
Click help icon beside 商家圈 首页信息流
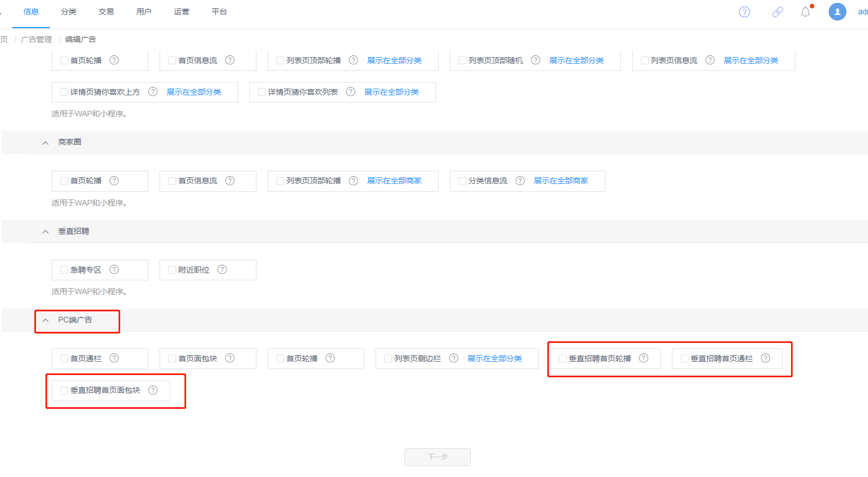(x=230, y=181)
